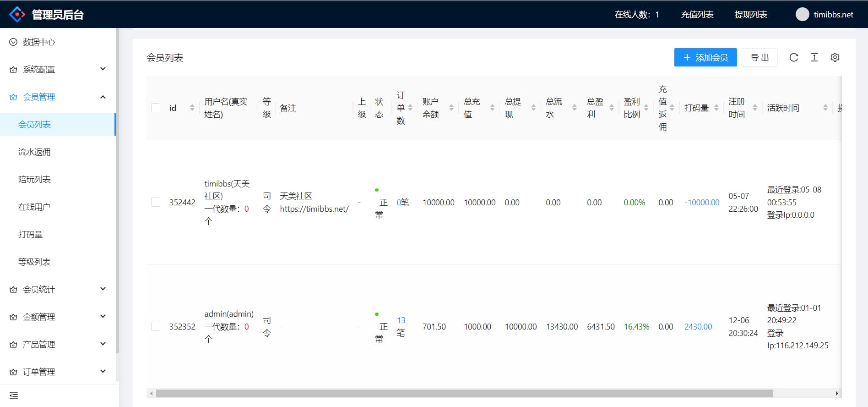868x407 pixels.
Task: Sort by 账户余额 column arrows
Action: pos(451,108)
